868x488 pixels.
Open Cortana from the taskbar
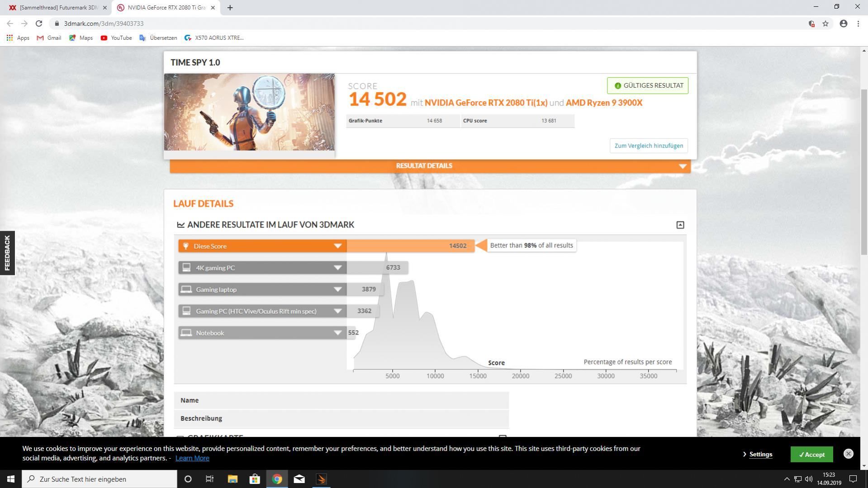pos(188,479)
